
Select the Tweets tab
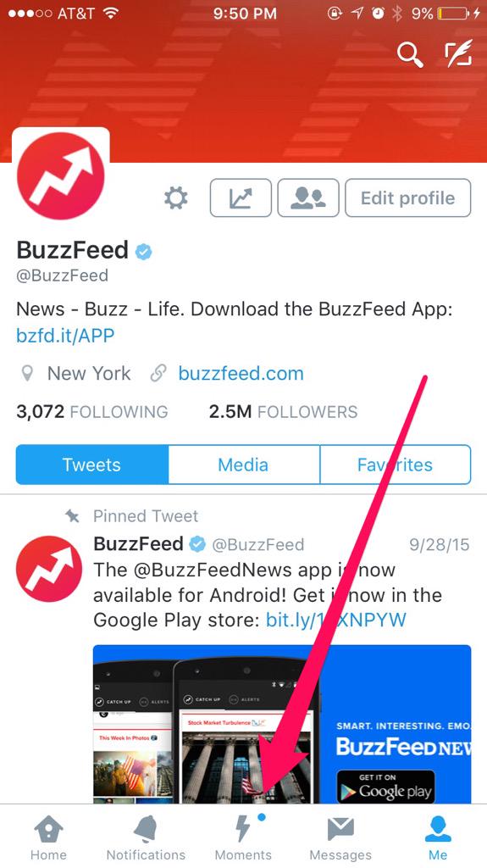tap(91, 465)
